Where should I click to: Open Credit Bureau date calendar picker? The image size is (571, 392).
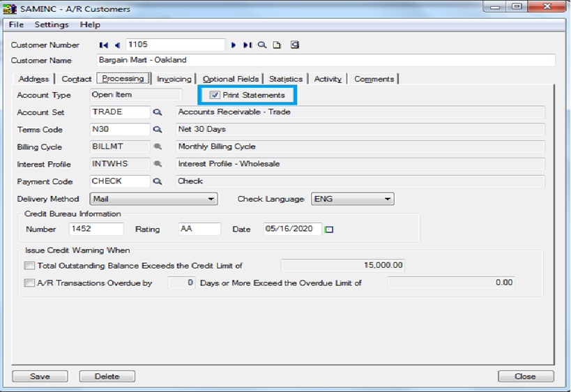(x=329, y=229)
